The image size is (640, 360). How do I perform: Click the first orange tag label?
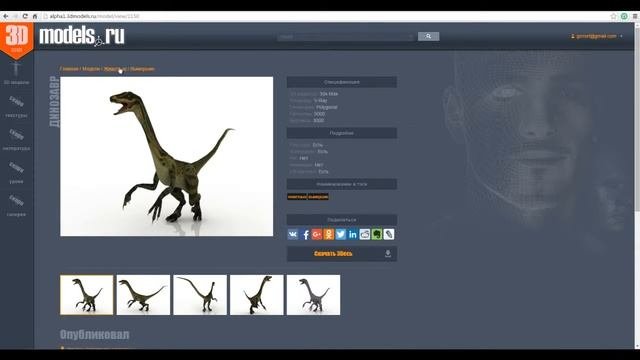click(x=297, y=197)
